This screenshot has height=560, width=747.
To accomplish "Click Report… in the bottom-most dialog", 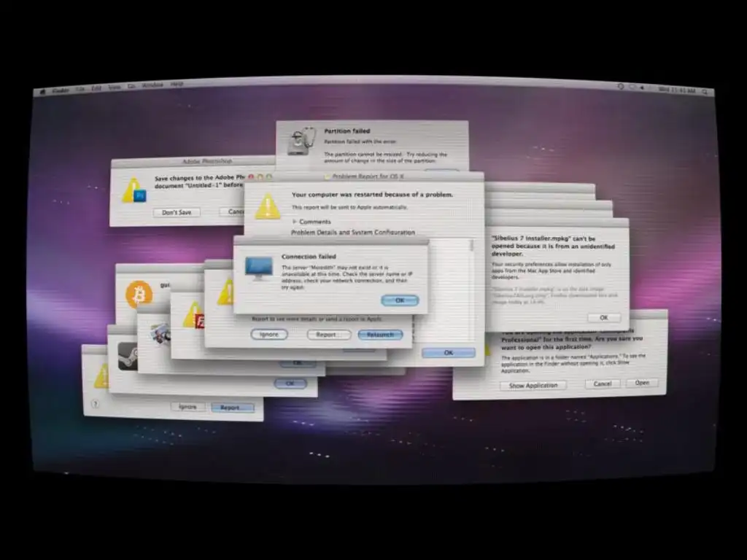I will tap(233, 408).
